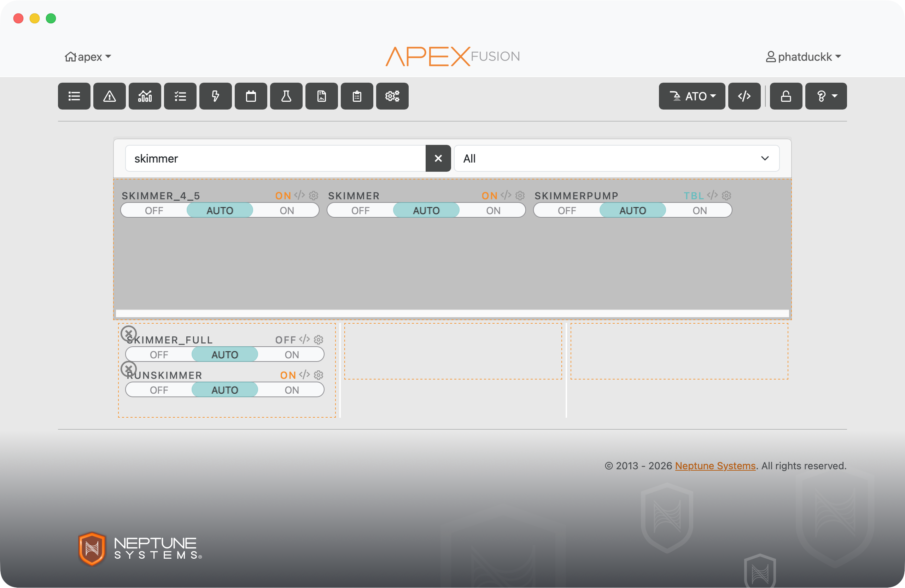The image size is (905, 588).
Task: Set SKIMMER_4_5 to OFF
Action: pyautogui.click(x=154, y=211)
